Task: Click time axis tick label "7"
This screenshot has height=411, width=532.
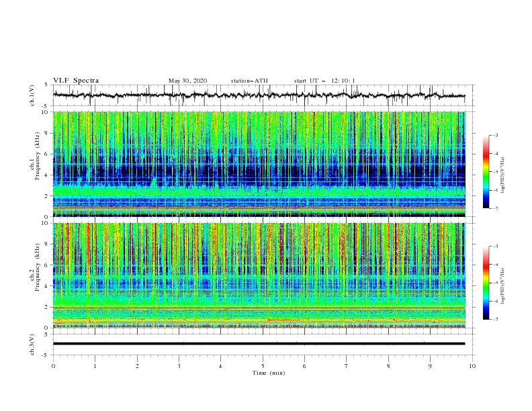Action: 347,366
